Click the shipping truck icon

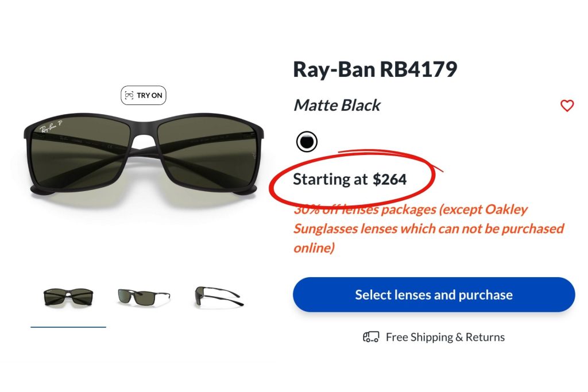(x=371, y=337)
